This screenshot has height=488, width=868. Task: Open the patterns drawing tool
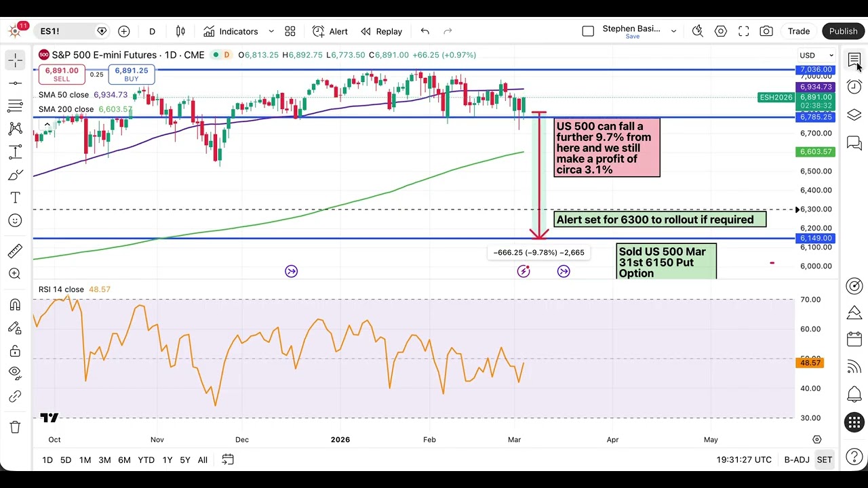(x=15, y=129)
